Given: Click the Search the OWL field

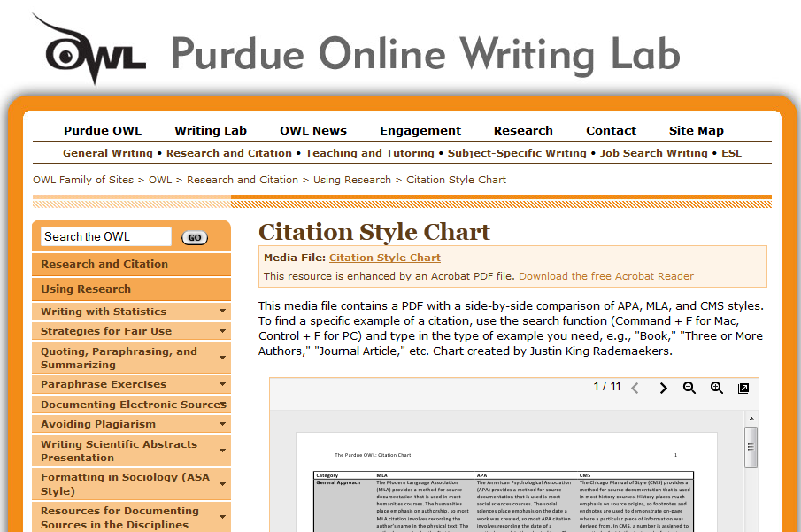Looking at the screenshot, I should point(106,236).
